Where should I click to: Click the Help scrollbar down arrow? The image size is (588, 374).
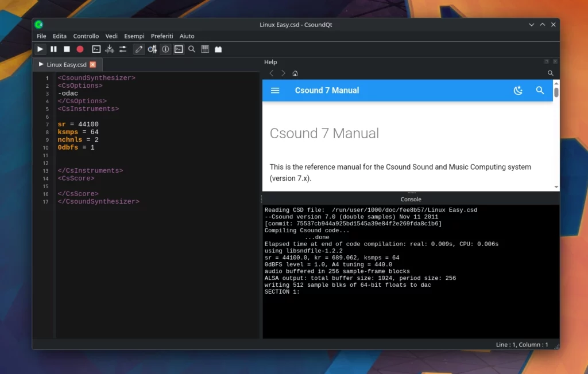tap(556, 186)
